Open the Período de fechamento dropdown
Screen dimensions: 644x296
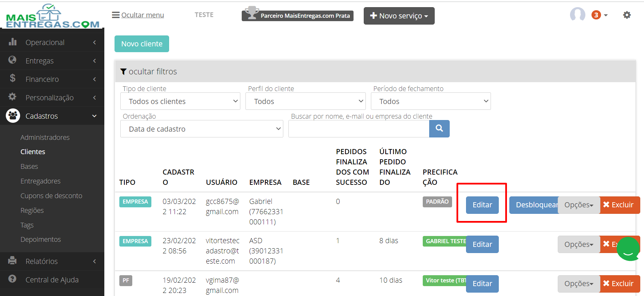[x=431, y=101]
